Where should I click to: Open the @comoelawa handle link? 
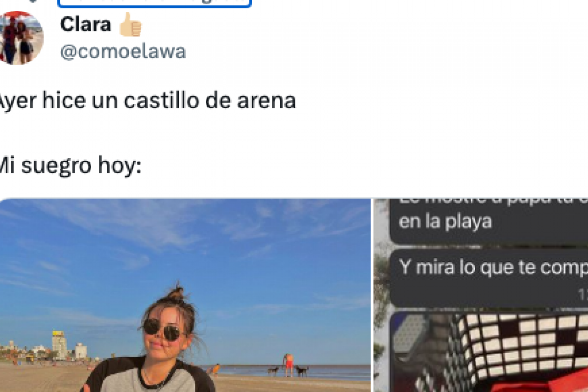tap(123, 51)
